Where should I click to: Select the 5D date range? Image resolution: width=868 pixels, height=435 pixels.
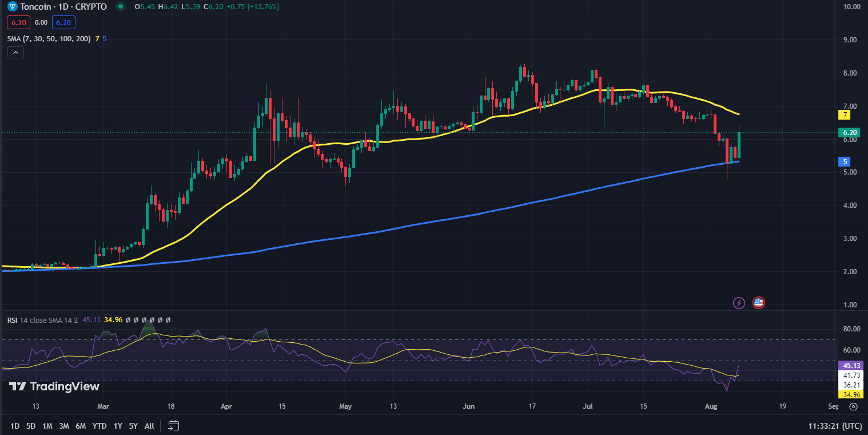click(x=31, y=426)
